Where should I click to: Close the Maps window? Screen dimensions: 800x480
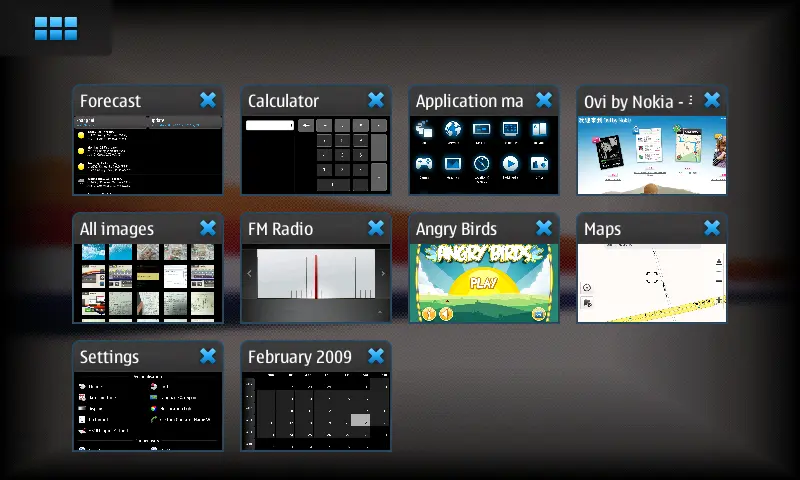pos(712,228)
